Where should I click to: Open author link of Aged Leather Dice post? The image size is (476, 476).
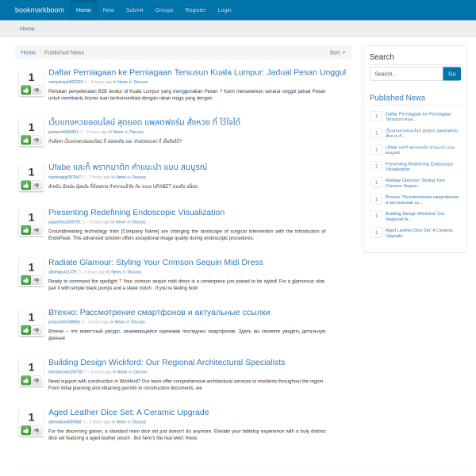pos(65,422)
